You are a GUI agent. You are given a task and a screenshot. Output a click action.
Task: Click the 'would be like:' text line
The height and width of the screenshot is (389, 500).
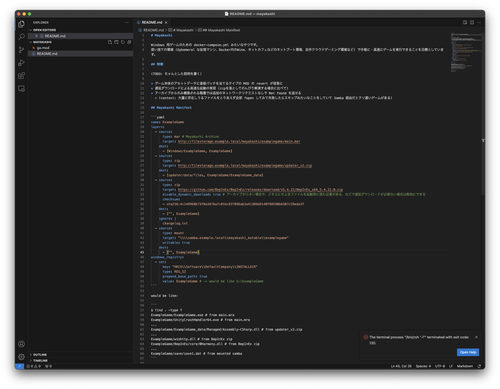tap(164, 296)
